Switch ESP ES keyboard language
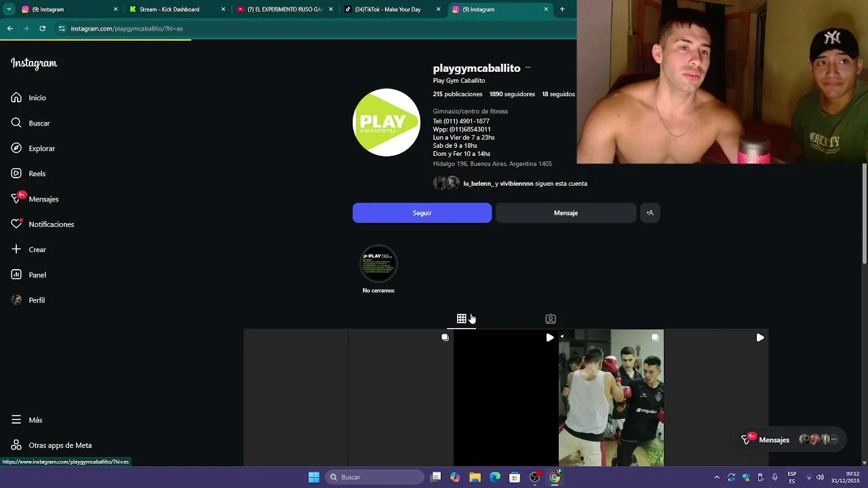The height and width of the screenshot is (488, 868). click(792, 477)
